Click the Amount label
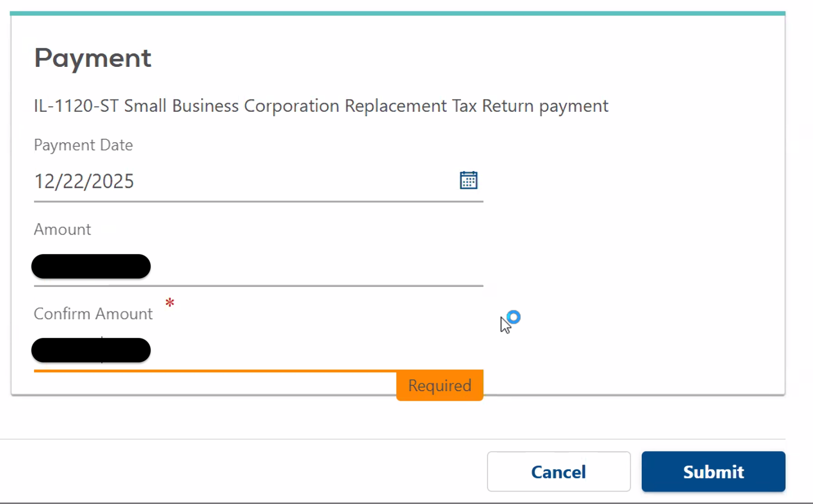813x504 pixels. [62, 230]
